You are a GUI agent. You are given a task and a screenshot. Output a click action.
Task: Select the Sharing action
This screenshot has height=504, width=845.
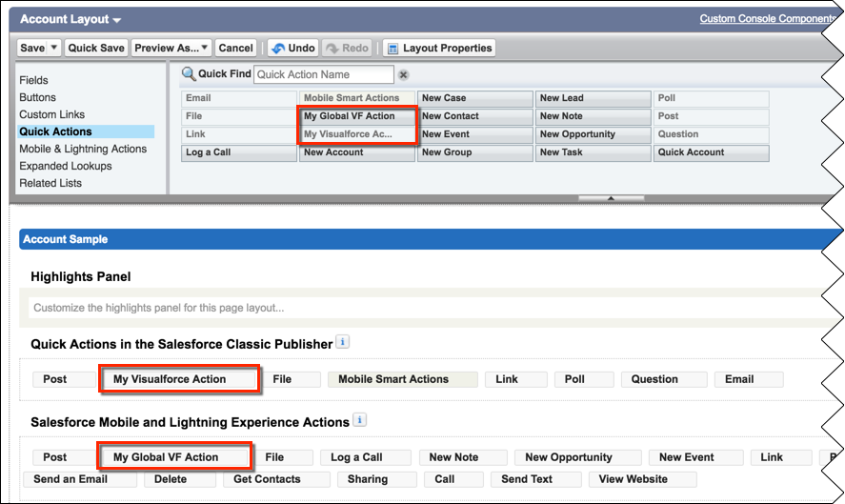[x=377, y=479]
